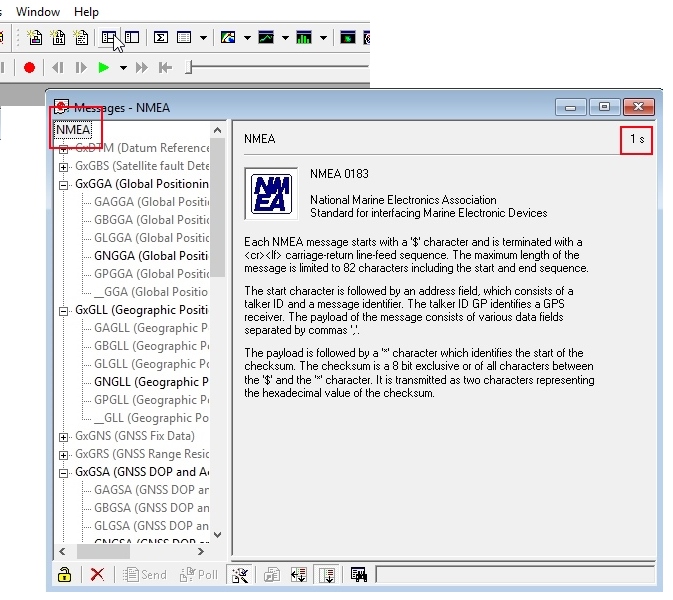
Task: Step forward in the log playback
Action: tap(81, 68)
